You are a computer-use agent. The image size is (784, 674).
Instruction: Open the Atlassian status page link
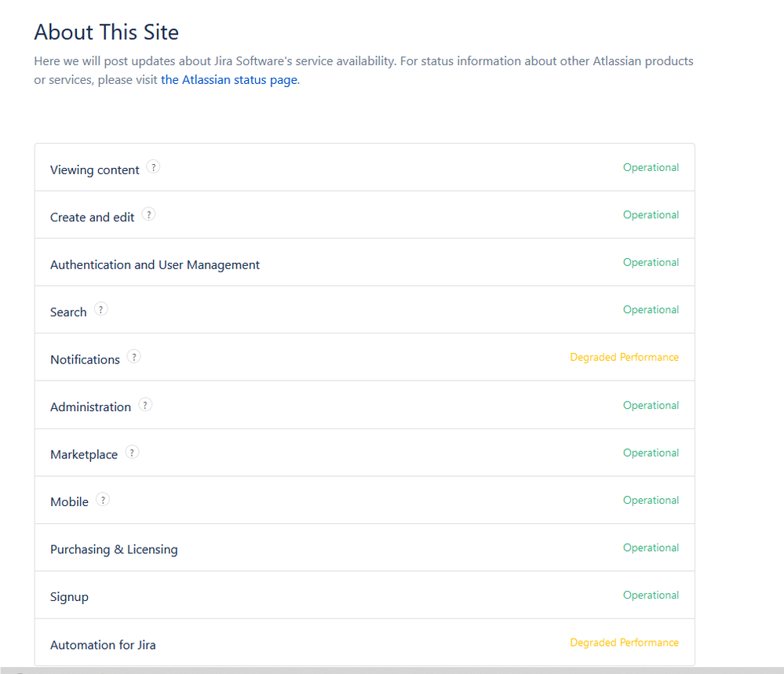(229, 80)
